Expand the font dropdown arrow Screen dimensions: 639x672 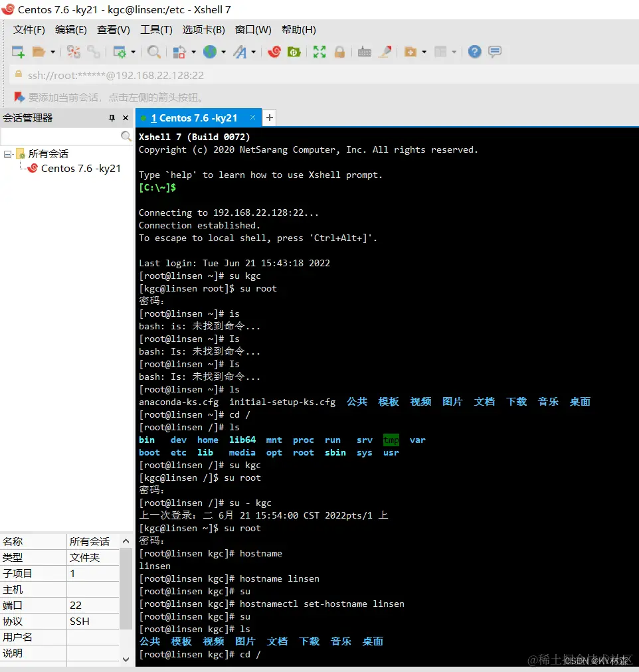[x=254, y=52]
